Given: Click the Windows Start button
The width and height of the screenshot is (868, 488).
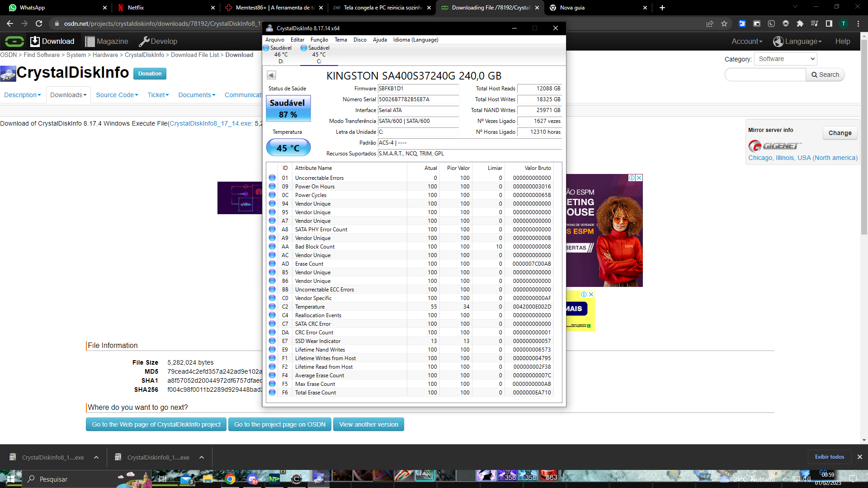Looking at the screenshot, I should click(x=11, y=479).
